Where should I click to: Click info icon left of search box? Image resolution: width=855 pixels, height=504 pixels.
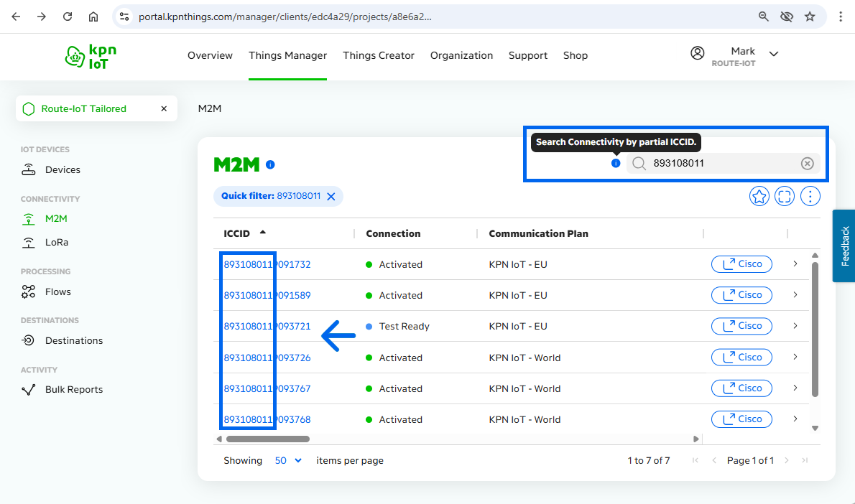coord(616,164)
